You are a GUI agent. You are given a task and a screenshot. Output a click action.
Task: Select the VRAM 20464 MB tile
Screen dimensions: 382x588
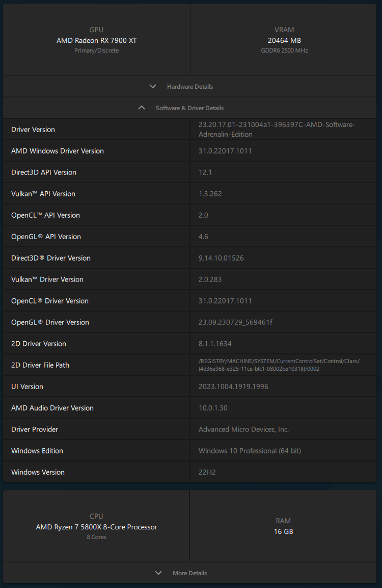284,40
